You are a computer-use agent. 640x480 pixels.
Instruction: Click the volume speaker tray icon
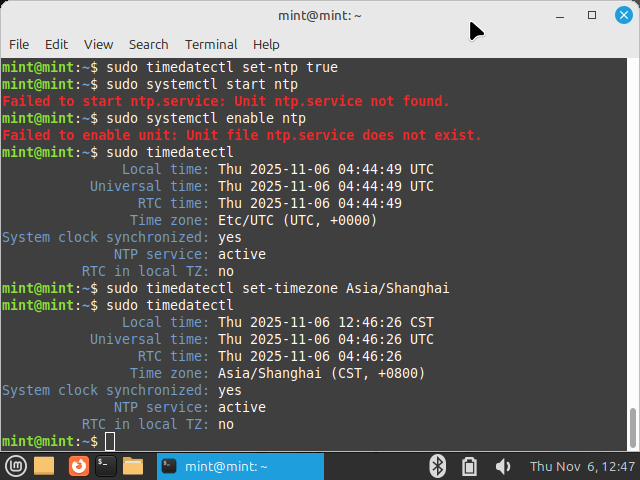click(503, 466)
